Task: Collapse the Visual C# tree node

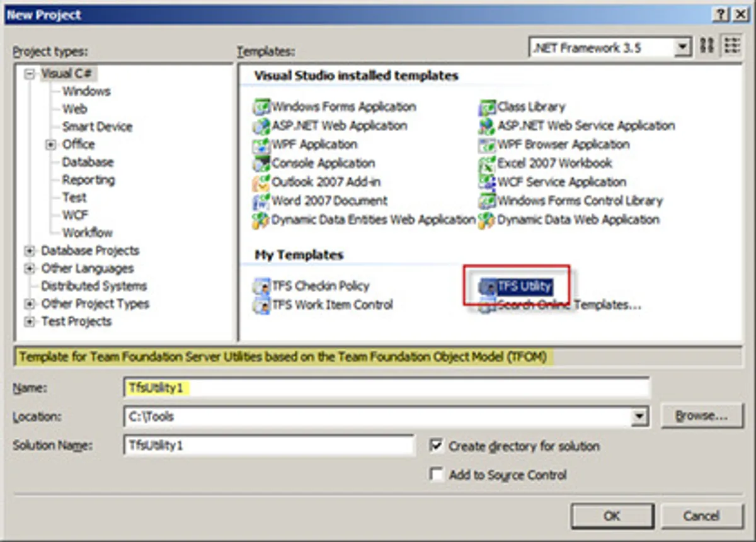Action: click(30, 74)
